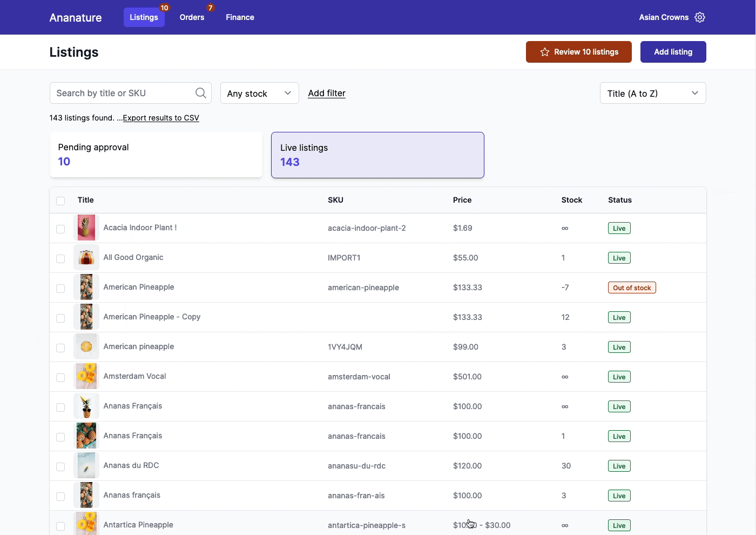
Task: Click Export results to CSV link
Action: [161, 118]
